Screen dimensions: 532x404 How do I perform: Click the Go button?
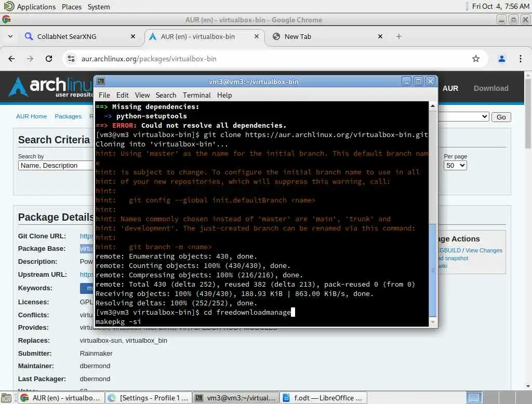(x=501, y=117)
